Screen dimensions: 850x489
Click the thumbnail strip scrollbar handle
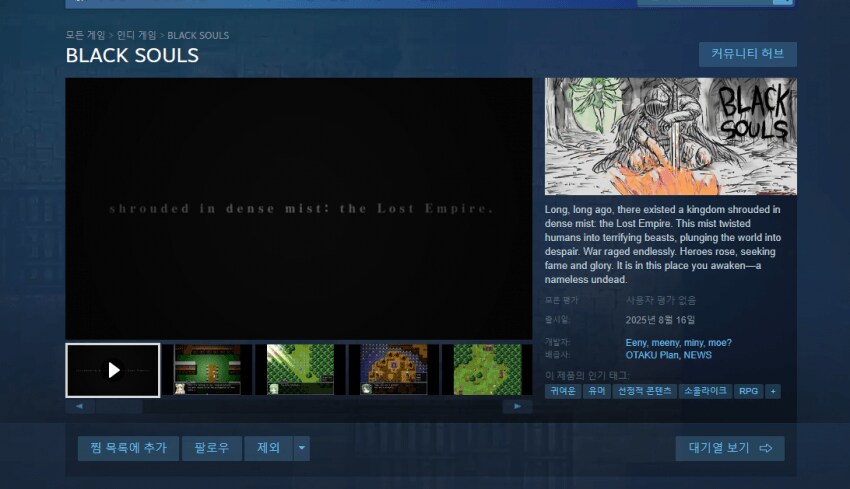[x=119, y=406]
